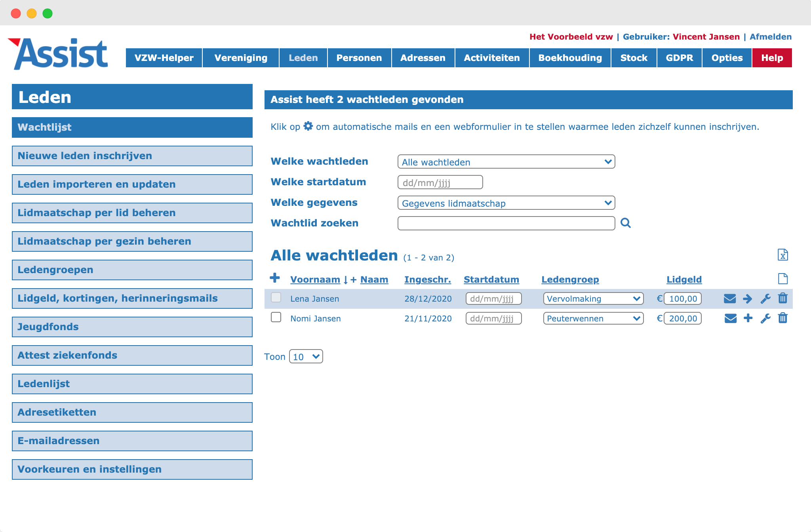Open Attest ziekenfonds in sidebar
Image resolution: width=811 pixels, height=532 pixels.
(132, 355)
